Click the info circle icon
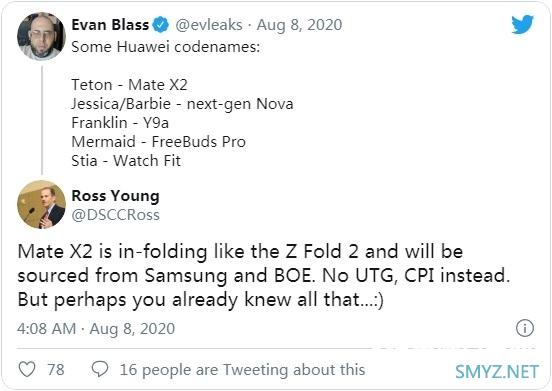 point(525,328)
